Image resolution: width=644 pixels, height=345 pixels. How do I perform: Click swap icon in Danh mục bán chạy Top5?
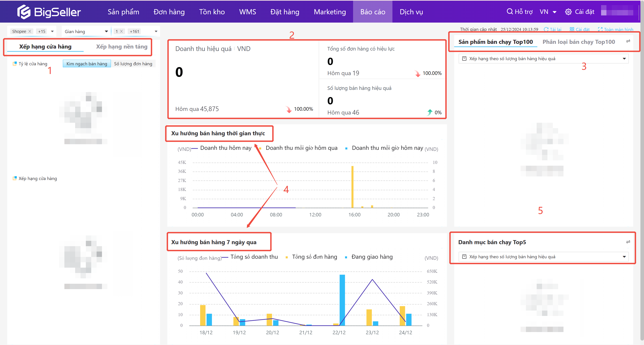click(628, 242)
